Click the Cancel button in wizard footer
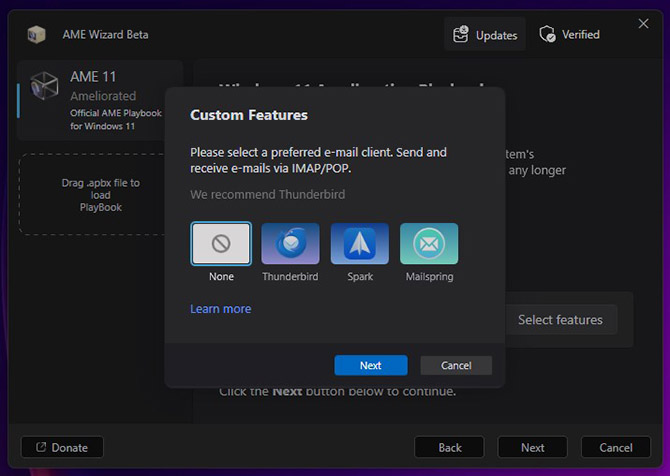Screen dimensions: 670x476 pos(616,447)
